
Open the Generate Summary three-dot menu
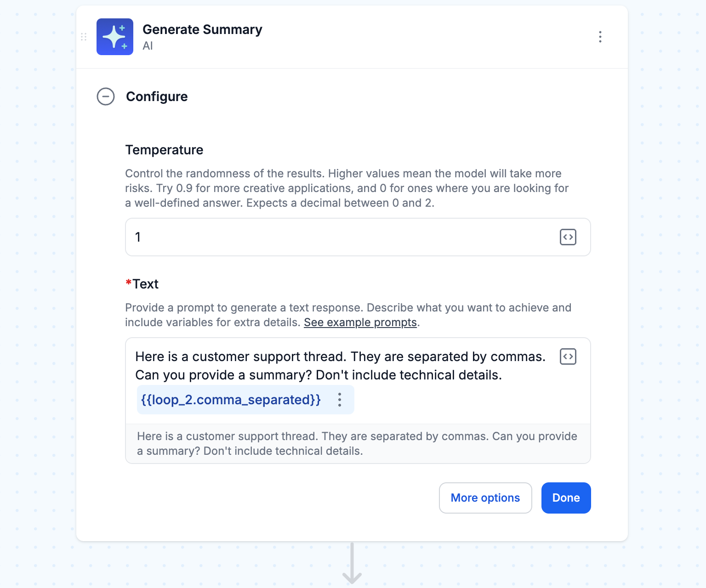pyautogui.click(x=600, y=37)
